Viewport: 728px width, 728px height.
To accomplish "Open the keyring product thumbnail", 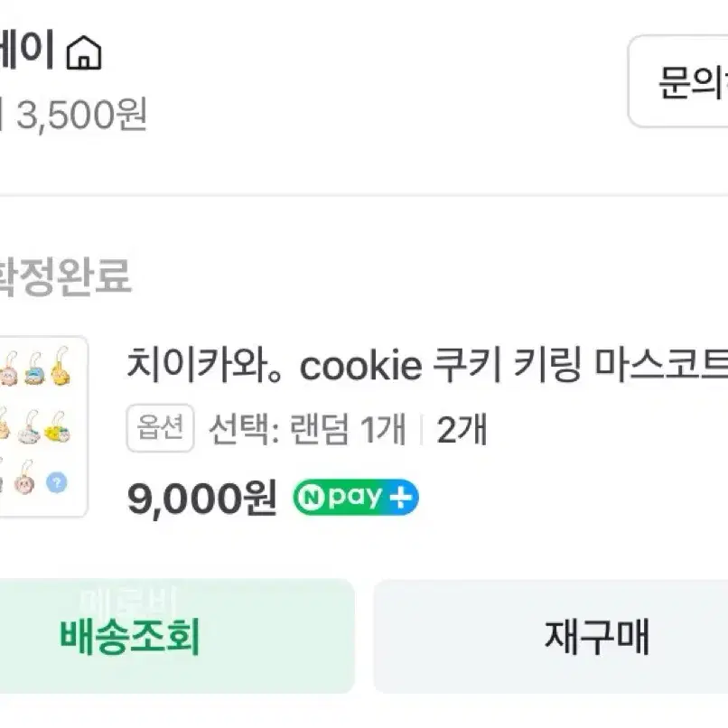I will click(43, 426).
